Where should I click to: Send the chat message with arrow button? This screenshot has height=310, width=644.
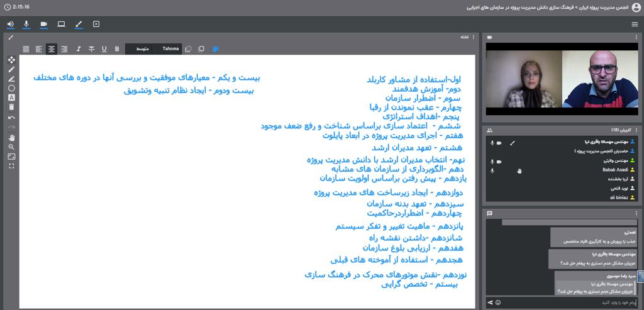[x=490, y=302]
